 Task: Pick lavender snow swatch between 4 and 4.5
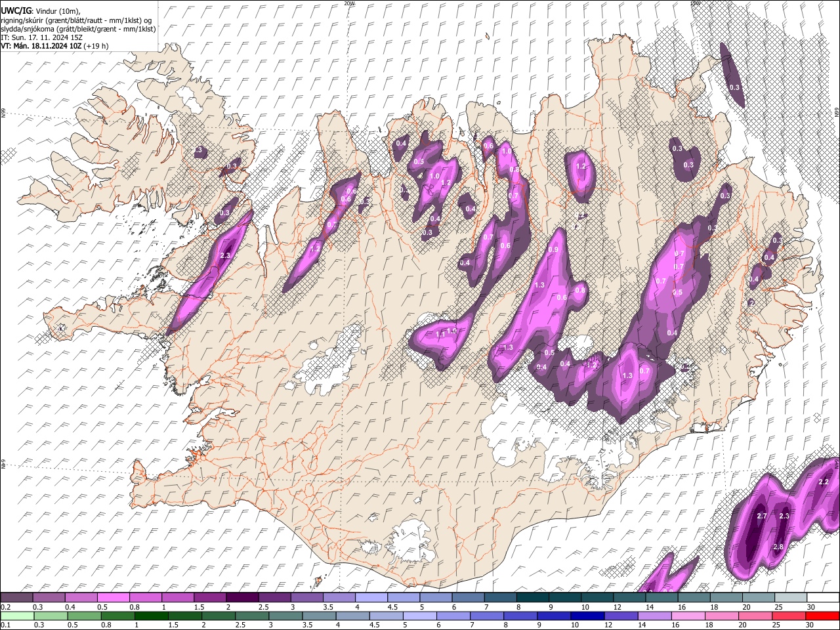371,598
